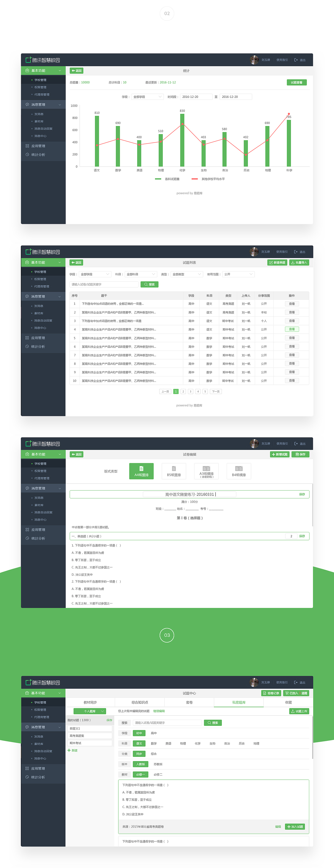This screenshot has height=868, width=334.
Task: Click the 编辑 link beside 加入试题
Action: [278, 827]
